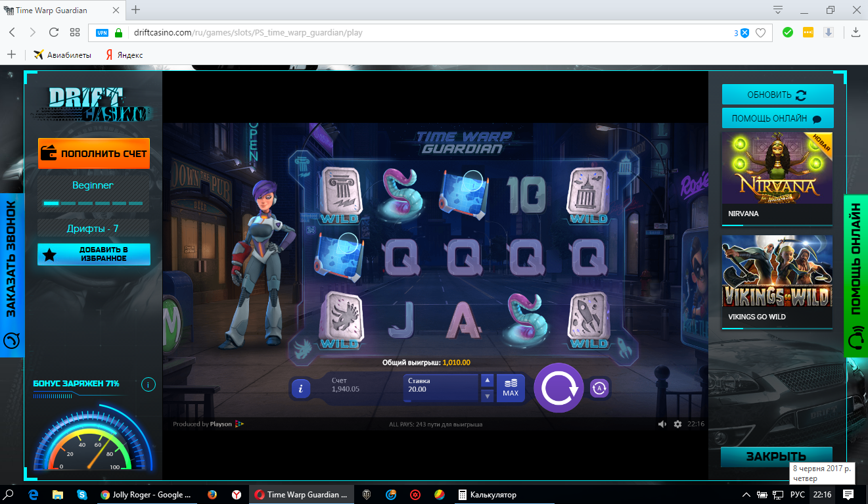868x504 pixels.
Task: Select the Time Warp Guardian browser tab
Action: coord(63,11)
